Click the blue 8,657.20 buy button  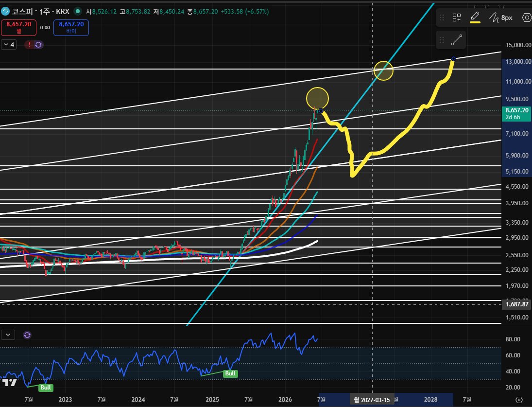coord(71,28)
